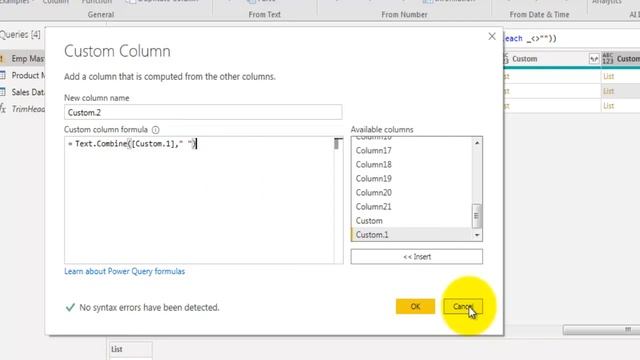Open the Emp Master query in Queries pane
The image size is (640, 360).
[x=27, y=59]
